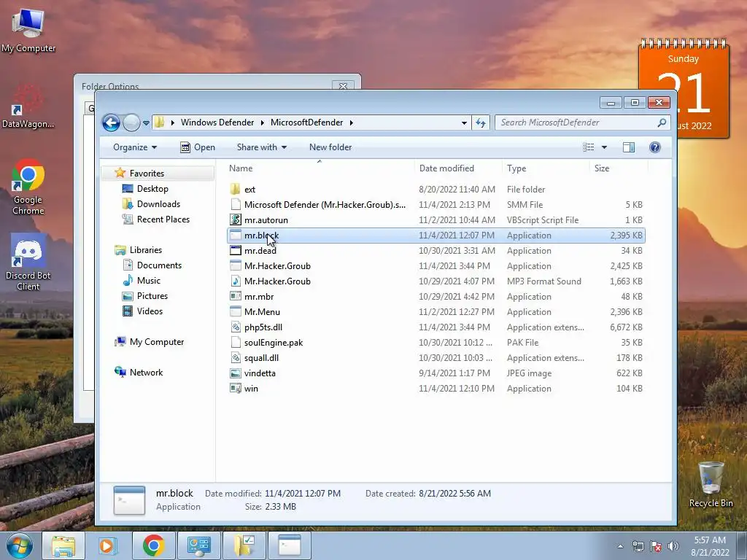This screenshot has width=747, height=560.
Task: Click the Back navigation arrow button
Action: tap(111, 122)
